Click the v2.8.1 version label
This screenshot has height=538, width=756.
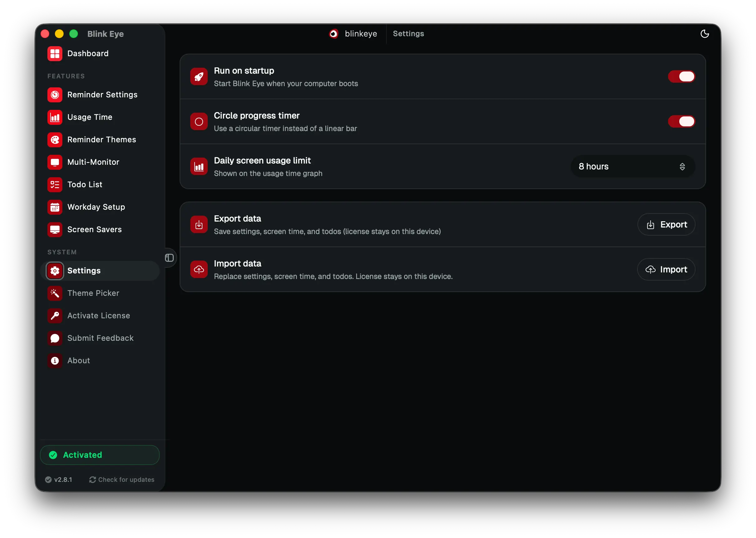tap(63, 480)
